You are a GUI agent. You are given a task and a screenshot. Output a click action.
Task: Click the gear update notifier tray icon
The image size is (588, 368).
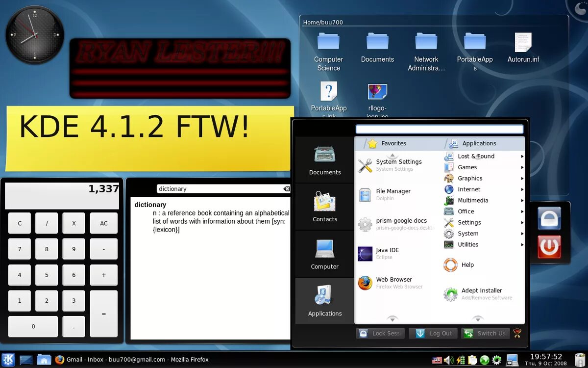click(x=496, y=360)
